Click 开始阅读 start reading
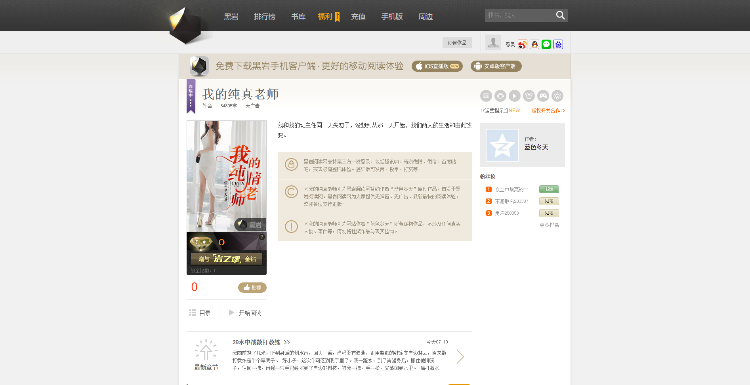Viewport: 750px width, 385px height. 245,313
